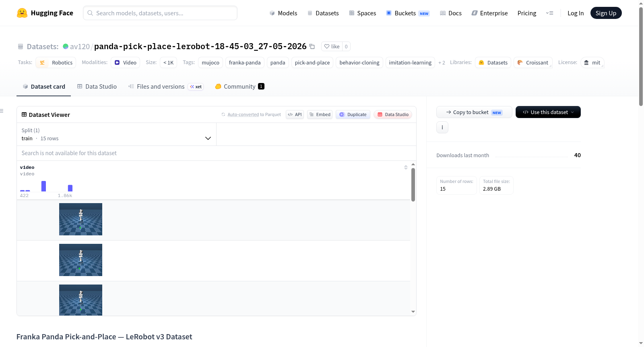Switch to Data Studio tab
This screenshot has width=644, height=347.
pos(97,86)
